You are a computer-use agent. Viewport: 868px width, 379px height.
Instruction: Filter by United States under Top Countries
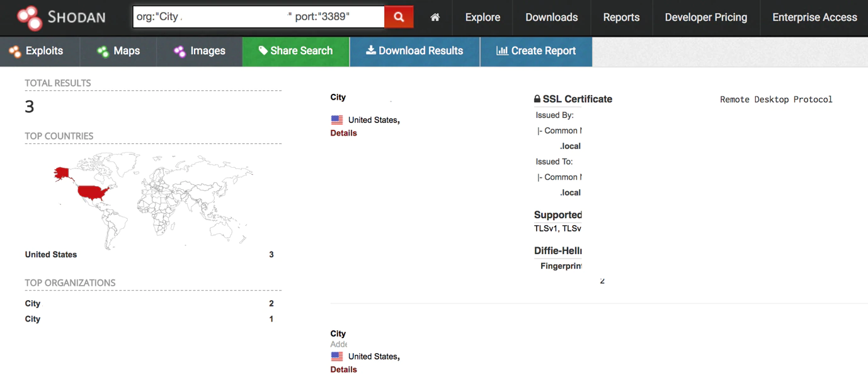pos(51,255)
